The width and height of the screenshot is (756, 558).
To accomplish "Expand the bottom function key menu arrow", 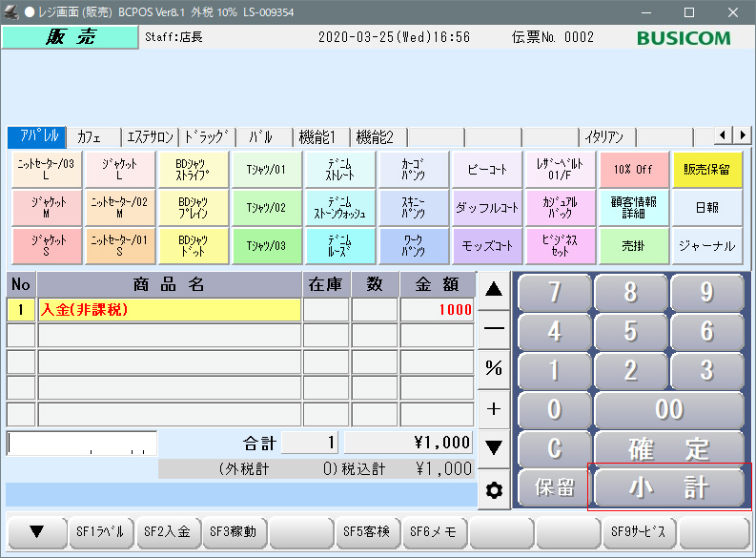I will 36,531.
